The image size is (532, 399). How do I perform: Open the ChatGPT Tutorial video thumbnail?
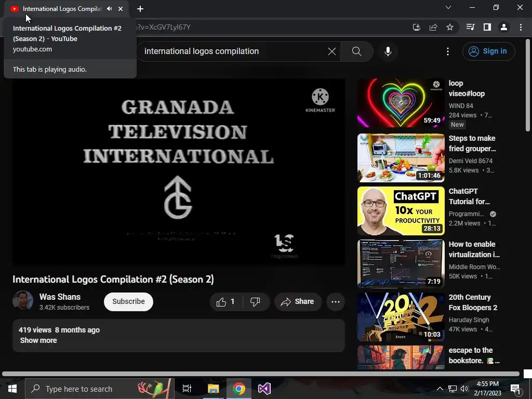pos(401,211)
